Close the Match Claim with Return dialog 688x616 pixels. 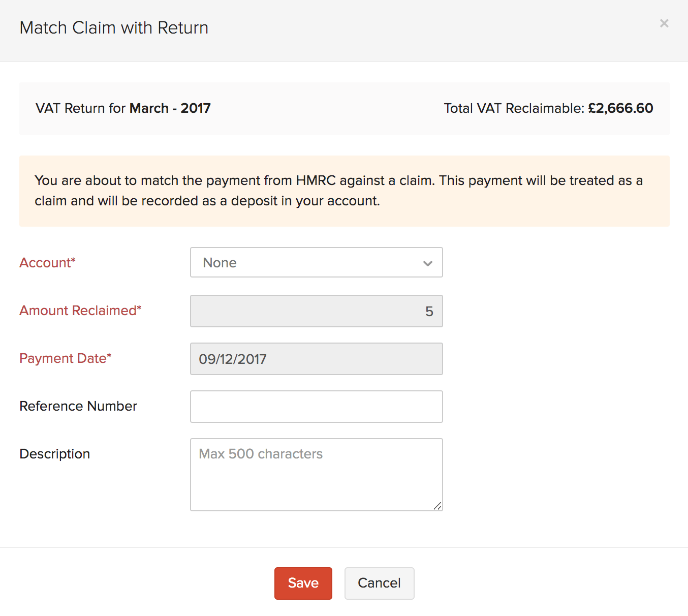pyautogui.click(x=664, y=23)
